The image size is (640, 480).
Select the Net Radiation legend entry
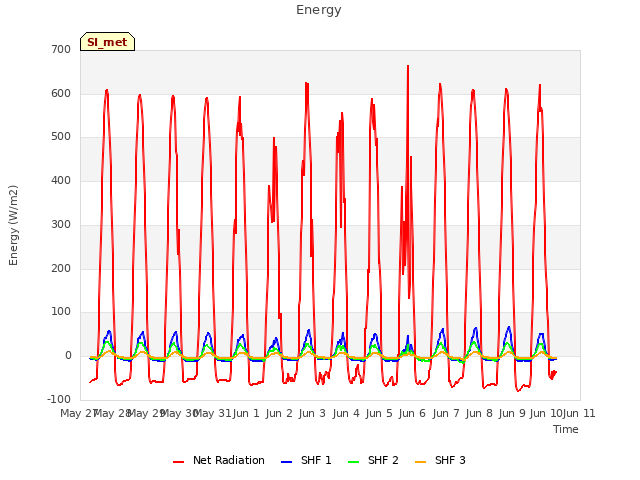[219, 460]
